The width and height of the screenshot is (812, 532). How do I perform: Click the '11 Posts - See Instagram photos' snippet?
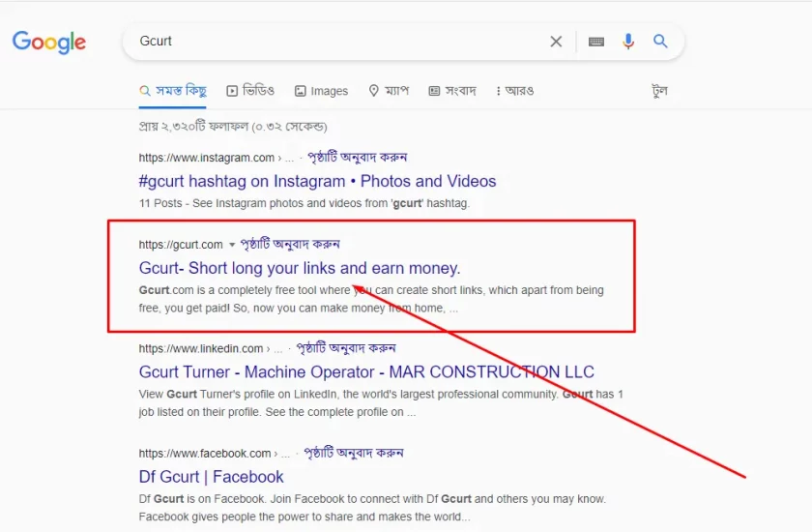(x=304, y=203)
